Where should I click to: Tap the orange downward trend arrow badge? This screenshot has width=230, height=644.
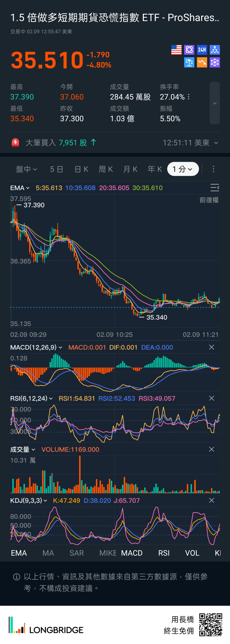[x=202, y=63]
